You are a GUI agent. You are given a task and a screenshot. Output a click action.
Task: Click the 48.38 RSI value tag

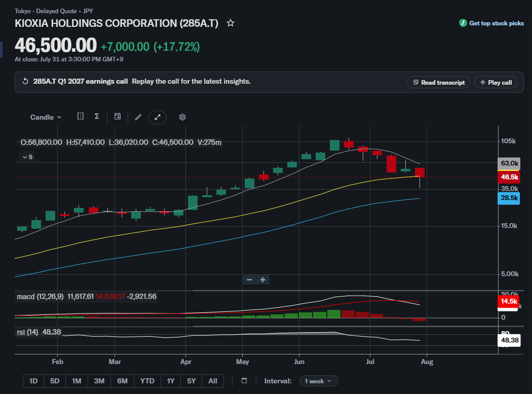coord(509,340)
